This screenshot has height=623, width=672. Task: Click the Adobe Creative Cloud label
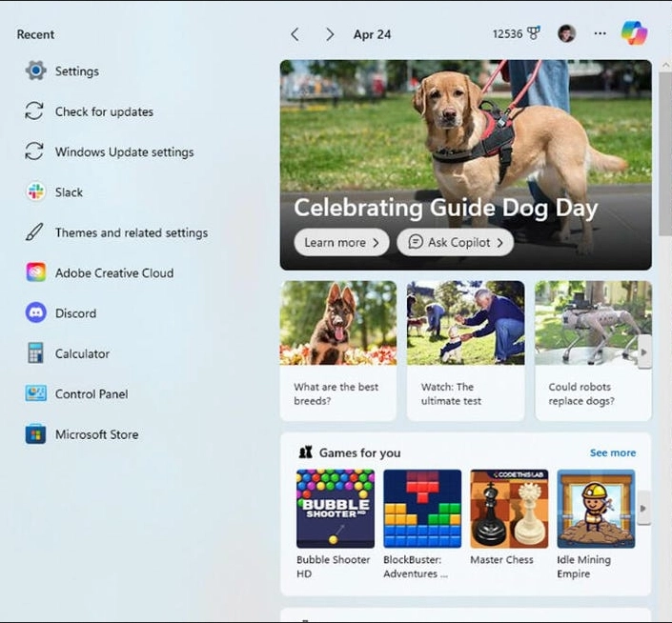coord(114,272)
